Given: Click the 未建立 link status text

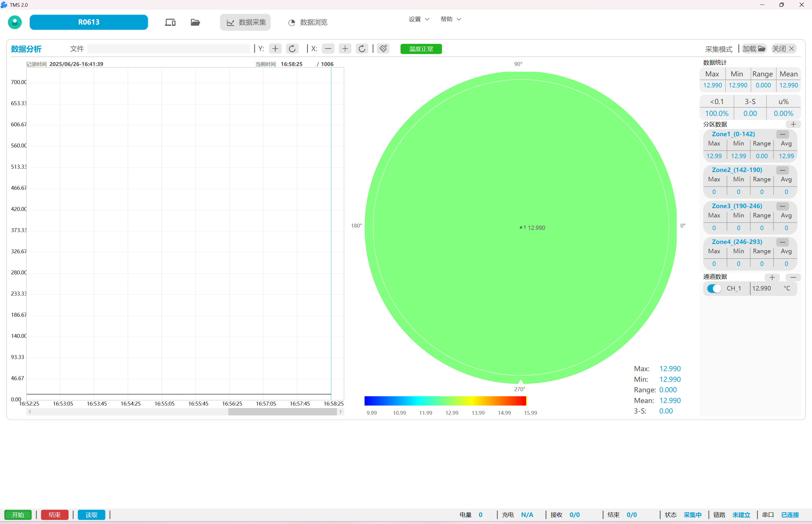Looking at the screenshot, I should (741, 515).
